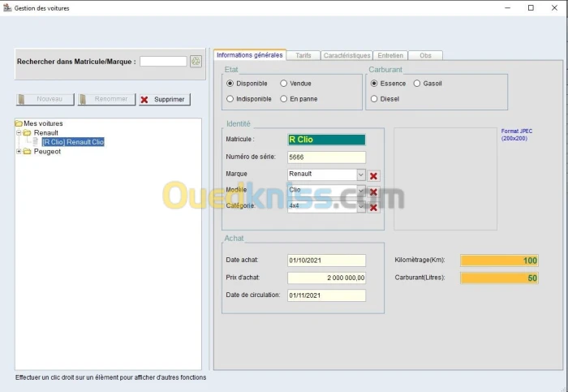Viewport: 568px width, 392px height.
Task: Click the empty car photo area
Action: (x=445, y=179)
